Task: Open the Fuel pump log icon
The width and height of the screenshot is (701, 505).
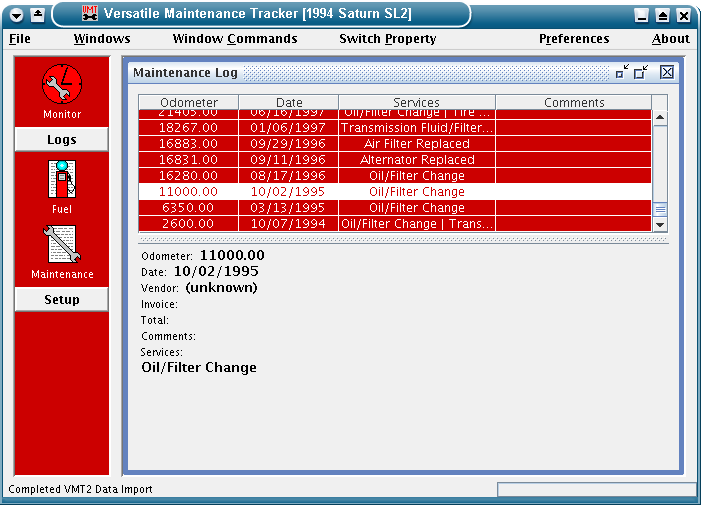Action: tap(61, 180)
